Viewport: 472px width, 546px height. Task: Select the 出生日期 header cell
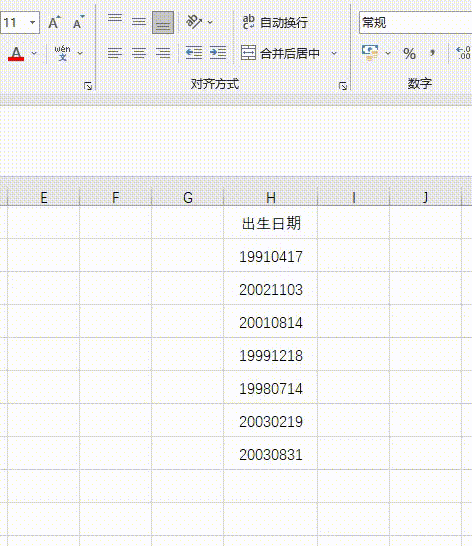point(271,223)
